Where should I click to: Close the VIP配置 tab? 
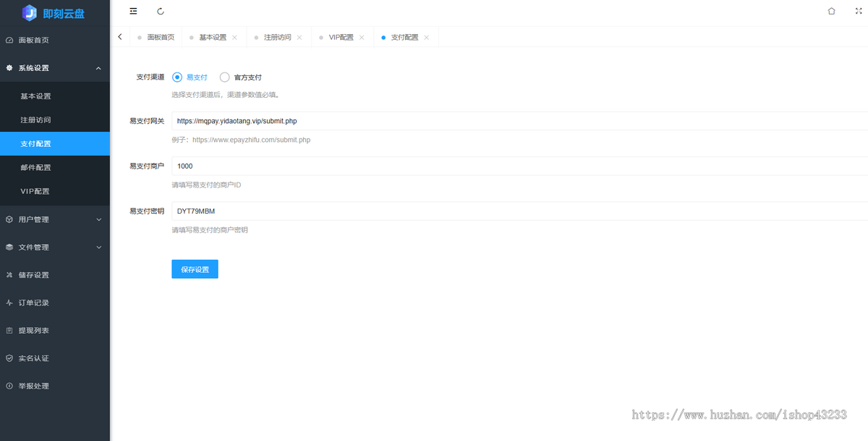(x=362, y=38)
